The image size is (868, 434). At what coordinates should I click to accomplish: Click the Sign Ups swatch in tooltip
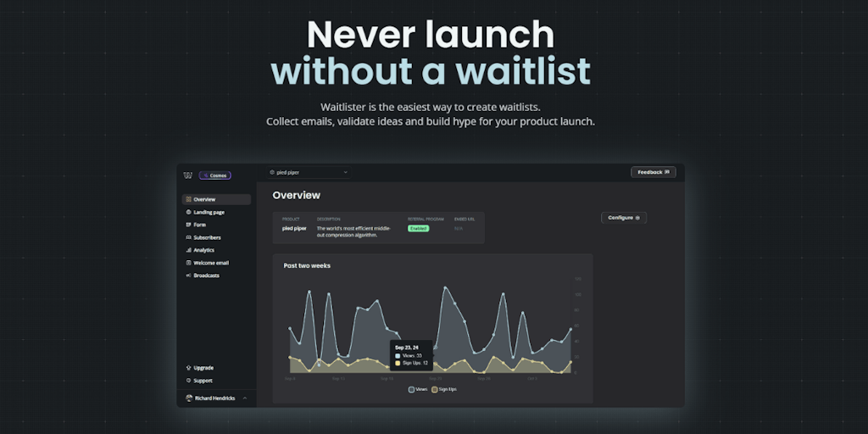tap(398, 363)
